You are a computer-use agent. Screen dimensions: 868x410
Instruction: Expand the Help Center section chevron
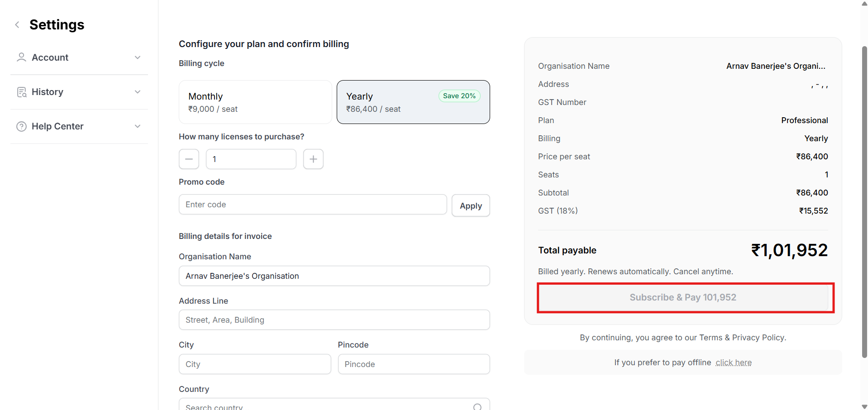coord(138,126)
